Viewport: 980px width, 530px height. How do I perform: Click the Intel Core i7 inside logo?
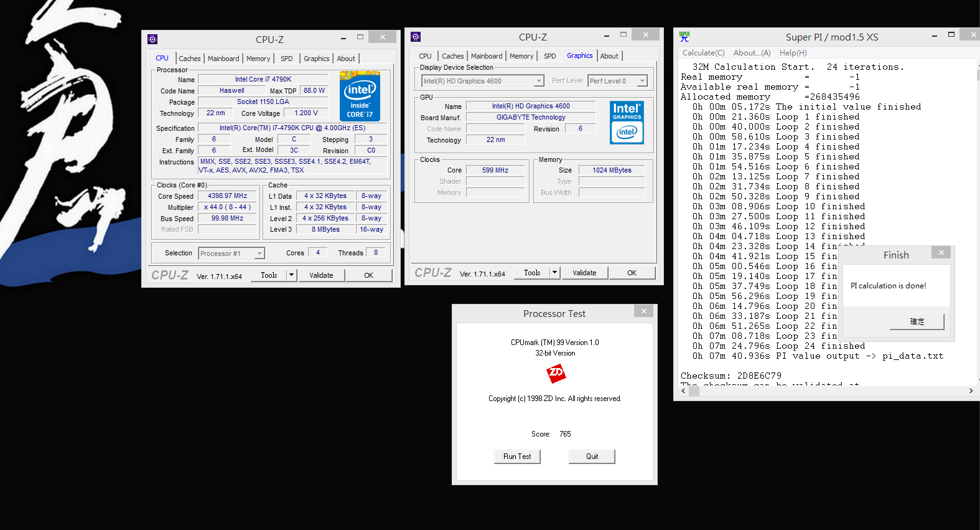click(360, 96)
